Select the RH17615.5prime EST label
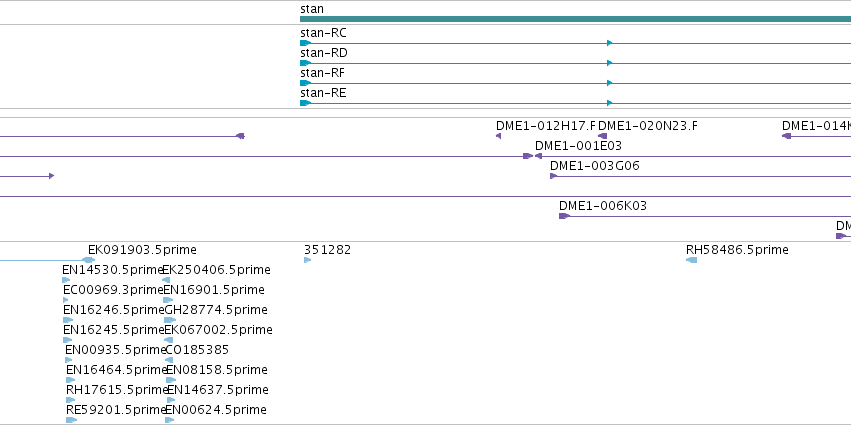 (117, 390)
